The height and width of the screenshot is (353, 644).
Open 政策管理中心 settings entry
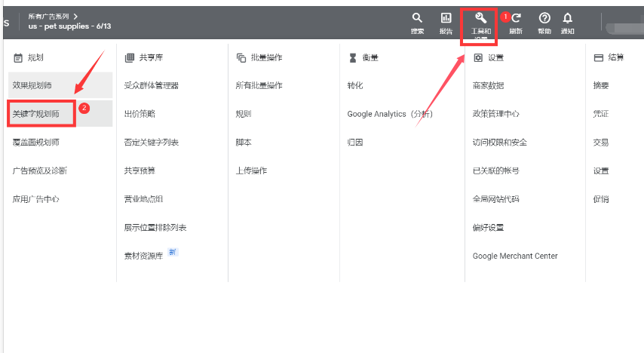pyautogui.click(x=495, y=114)
